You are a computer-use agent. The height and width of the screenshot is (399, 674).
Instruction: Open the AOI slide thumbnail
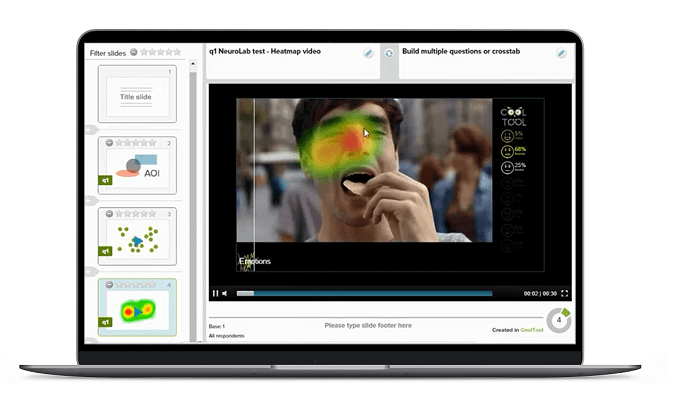point(137,166)
